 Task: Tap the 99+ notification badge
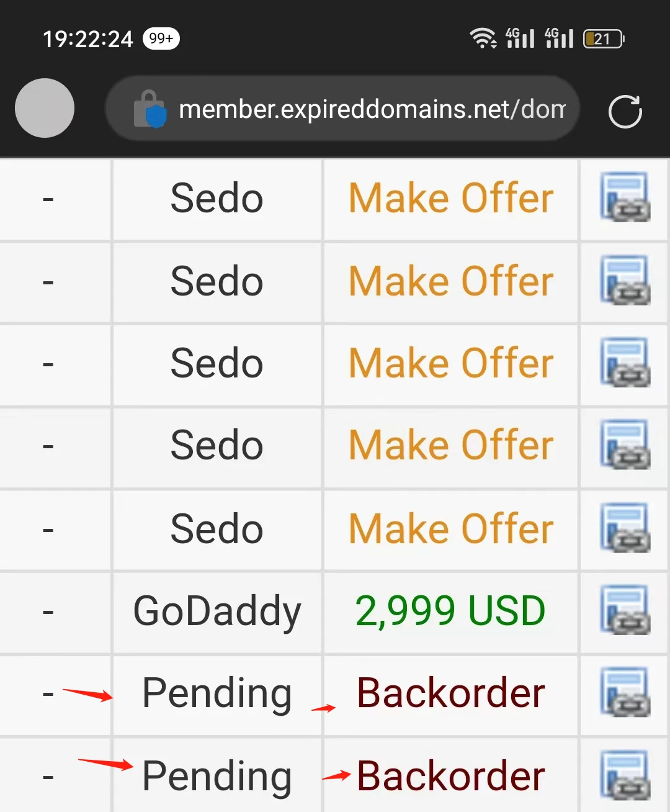tap(161, 38)
